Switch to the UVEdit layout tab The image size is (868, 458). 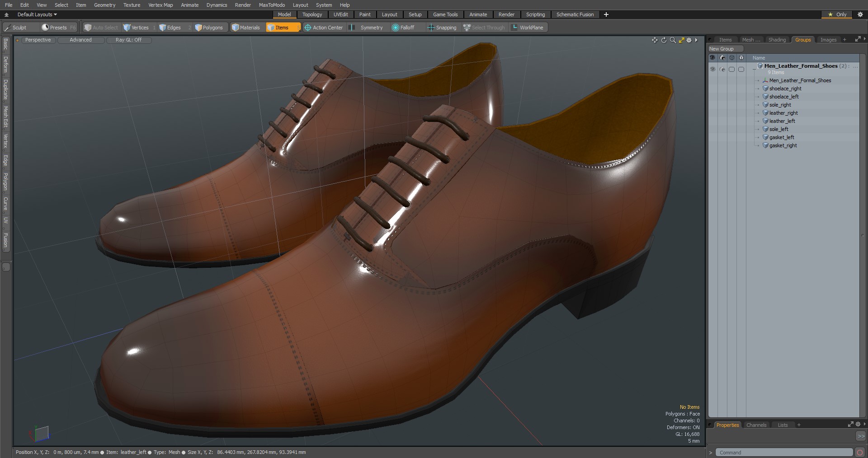point(341,14)
